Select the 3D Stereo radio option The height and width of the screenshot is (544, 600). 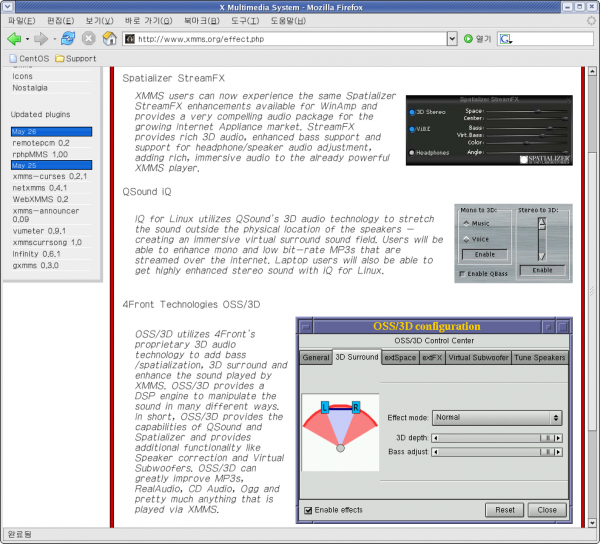click(412, 112)
